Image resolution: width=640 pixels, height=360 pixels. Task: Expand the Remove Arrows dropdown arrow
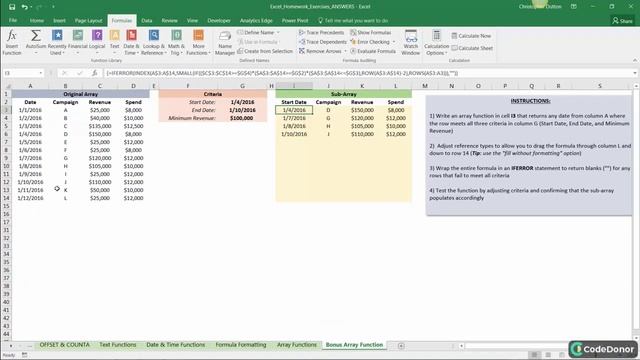[x=345, y=51]
